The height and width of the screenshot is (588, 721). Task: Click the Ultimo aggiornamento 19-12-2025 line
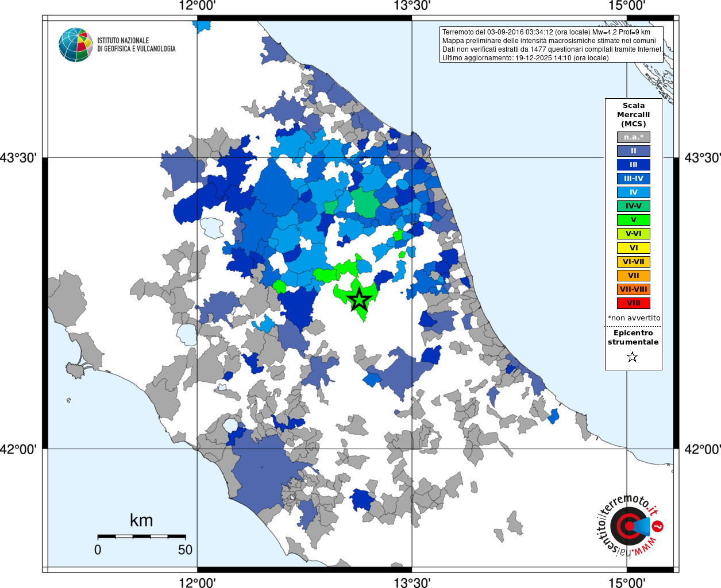click(x=526, y=58)
